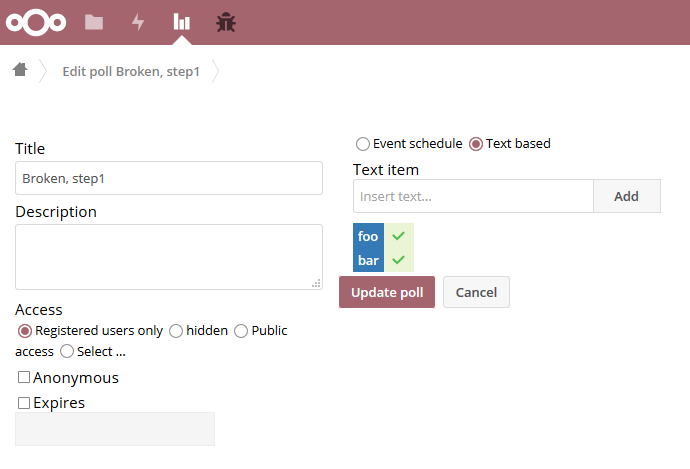Choose the Public access radio button
This screenshot has height=469, width=690.
[241, 331]
